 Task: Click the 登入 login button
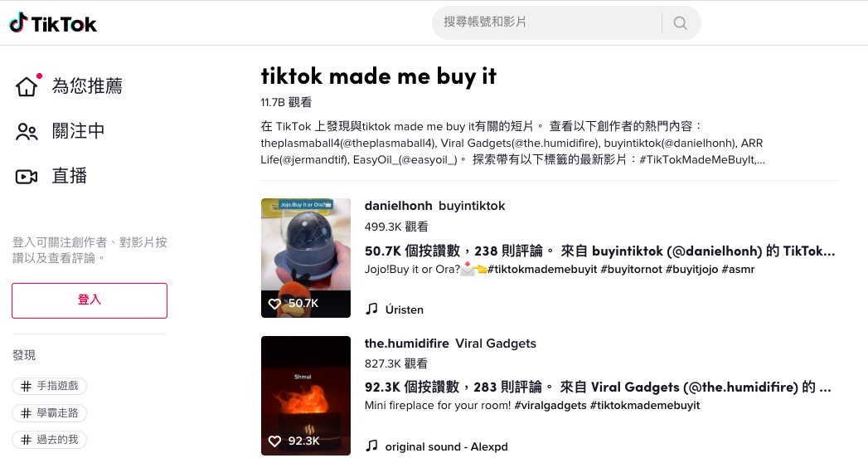point(90,300)
